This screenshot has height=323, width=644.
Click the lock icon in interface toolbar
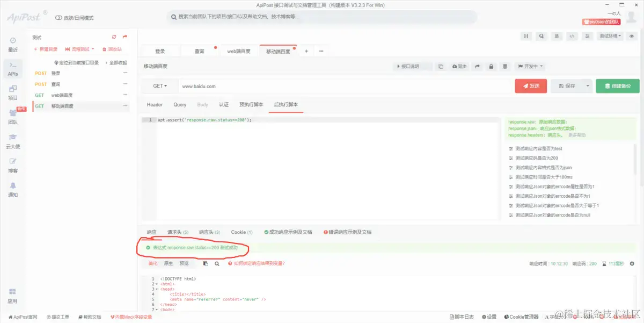[x=491, y=67]
